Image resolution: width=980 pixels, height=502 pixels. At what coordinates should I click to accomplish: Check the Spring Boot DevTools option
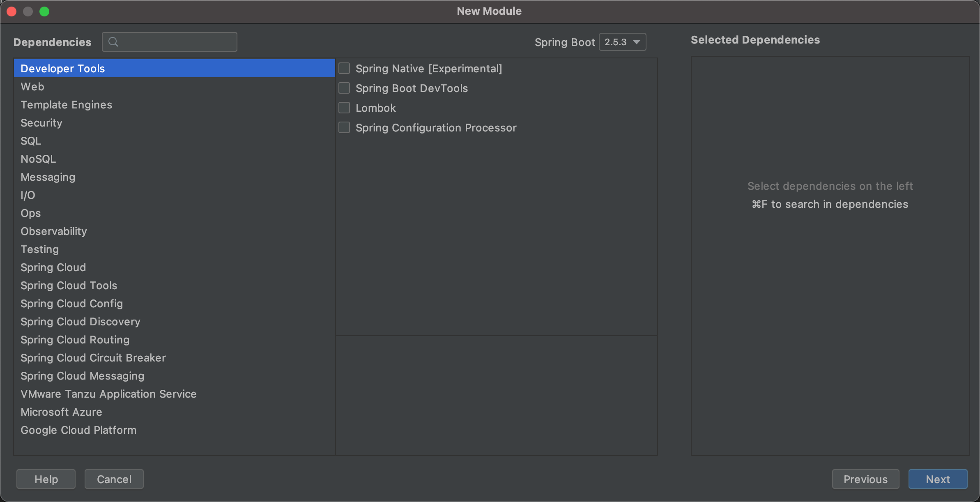pyautogui.click(x=344, y=88)
